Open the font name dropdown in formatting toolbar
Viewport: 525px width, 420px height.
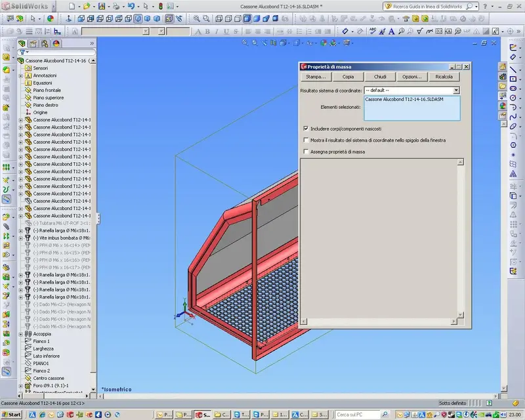(146, 31)
